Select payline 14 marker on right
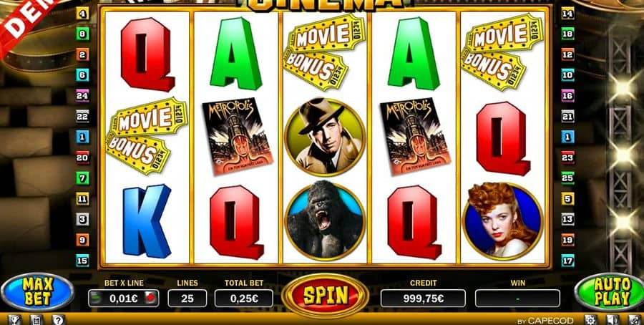This screenshot has height=325, width=644. [567, 14]
